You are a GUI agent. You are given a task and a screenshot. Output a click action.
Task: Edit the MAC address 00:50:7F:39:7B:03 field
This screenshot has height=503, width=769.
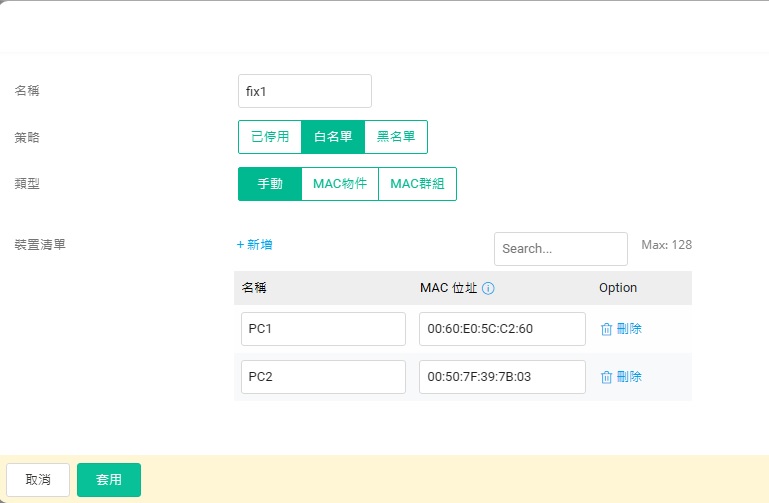(x=502, y=377)
